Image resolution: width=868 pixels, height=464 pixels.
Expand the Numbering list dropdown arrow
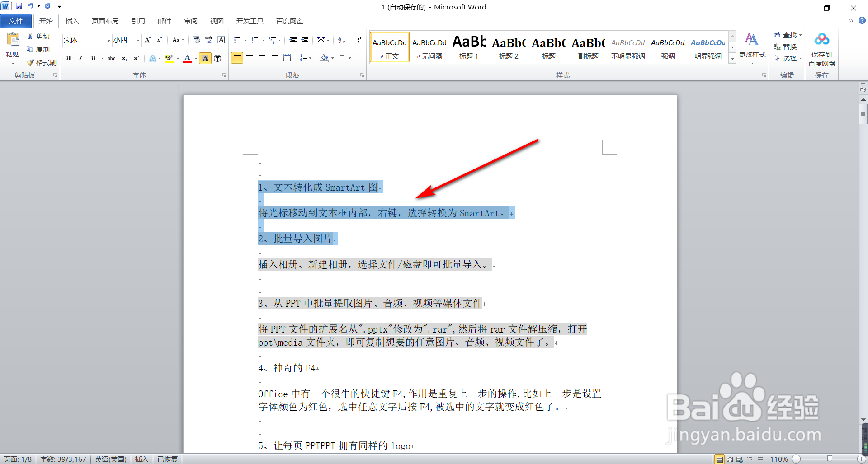coord(264,41)
